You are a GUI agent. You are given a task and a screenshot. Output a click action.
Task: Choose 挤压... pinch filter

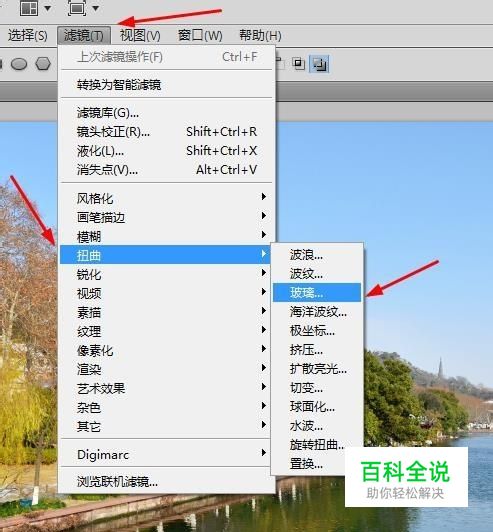coord(317,349)
